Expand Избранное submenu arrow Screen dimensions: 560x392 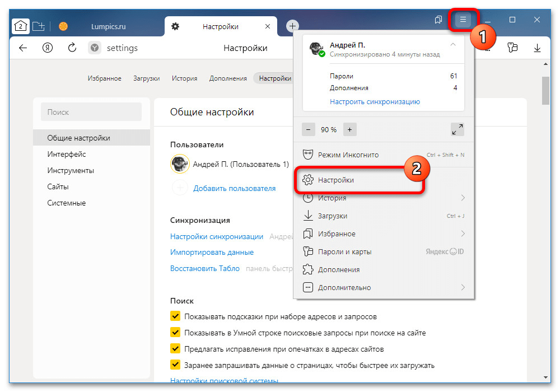click(463, 234)
